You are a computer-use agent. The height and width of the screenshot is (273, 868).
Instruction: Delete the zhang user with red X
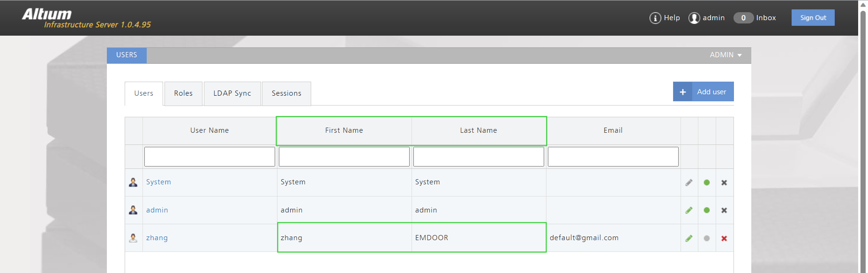[x=724, y=238]
